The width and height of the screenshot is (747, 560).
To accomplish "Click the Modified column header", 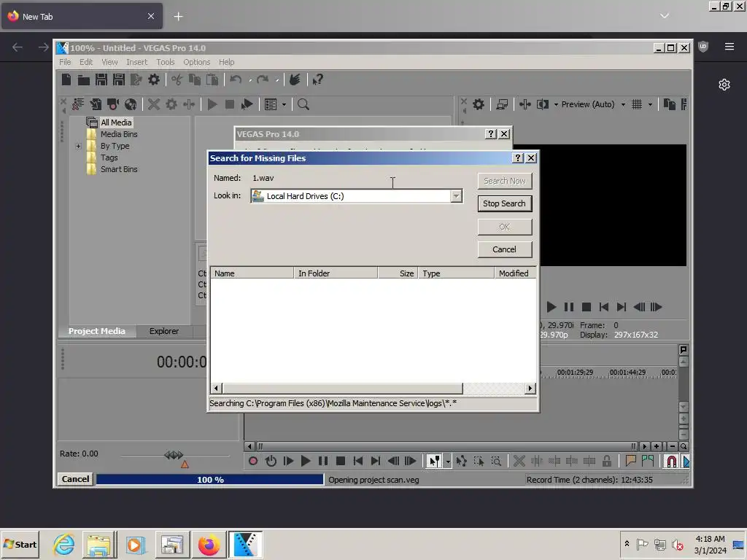I will point(515,273).
